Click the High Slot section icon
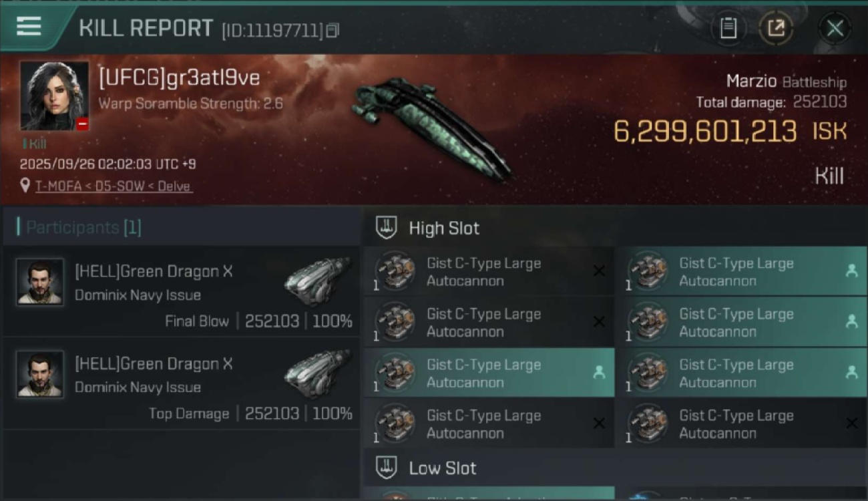 coord(387,227)
